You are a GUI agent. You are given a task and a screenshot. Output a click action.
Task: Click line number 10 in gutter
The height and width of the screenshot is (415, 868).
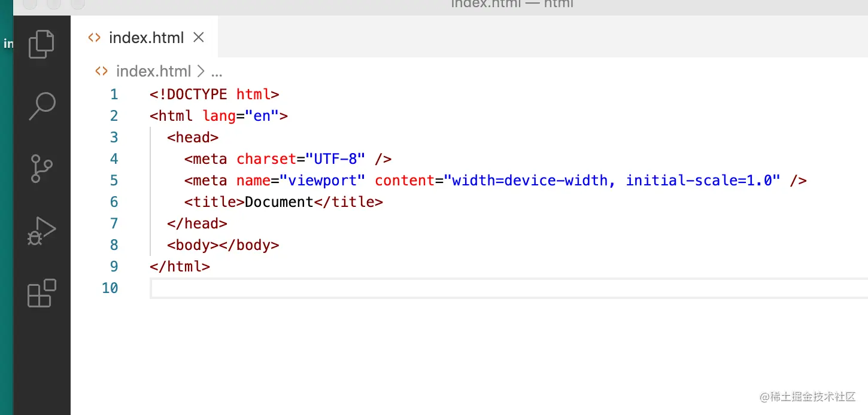click(x=110, y=288)
